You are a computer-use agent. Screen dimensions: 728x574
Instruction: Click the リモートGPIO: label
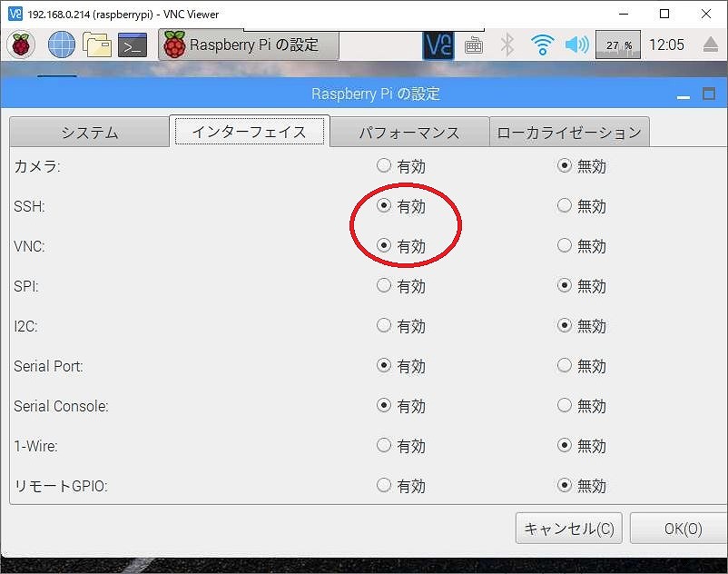click(61, 486)
